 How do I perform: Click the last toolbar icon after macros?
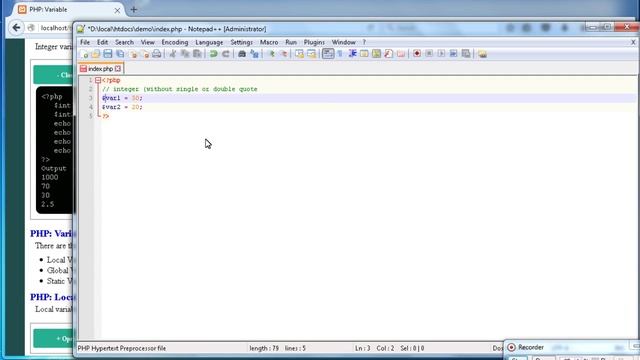(482, 54)
